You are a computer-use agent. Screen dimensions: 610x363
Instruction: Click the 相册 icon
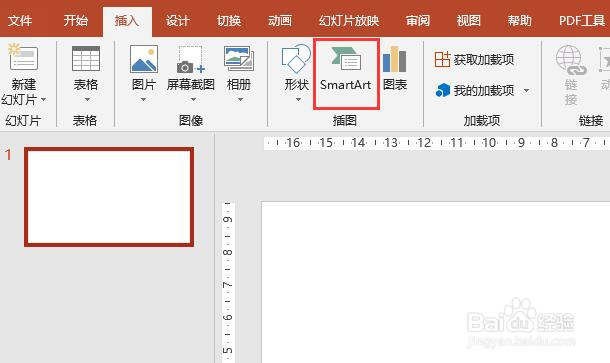239,59
